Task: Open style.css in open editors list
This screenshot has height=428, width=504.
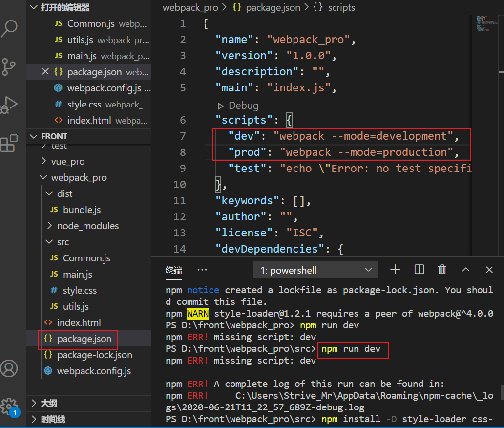Action: click(x=89, y=104)
